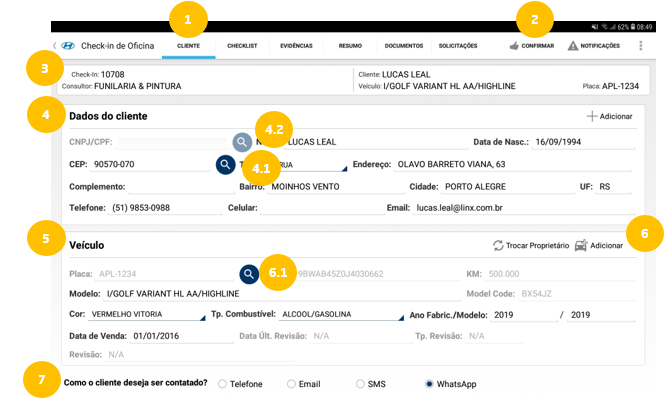Viewport: 667px width, 402px height.
Task: Click the Revisão N/A field
Action: pos(199,355)
